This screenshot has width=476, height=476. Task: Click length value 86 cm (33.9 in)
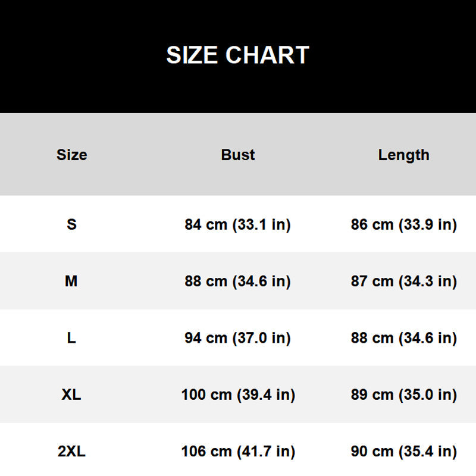point(403,224)
